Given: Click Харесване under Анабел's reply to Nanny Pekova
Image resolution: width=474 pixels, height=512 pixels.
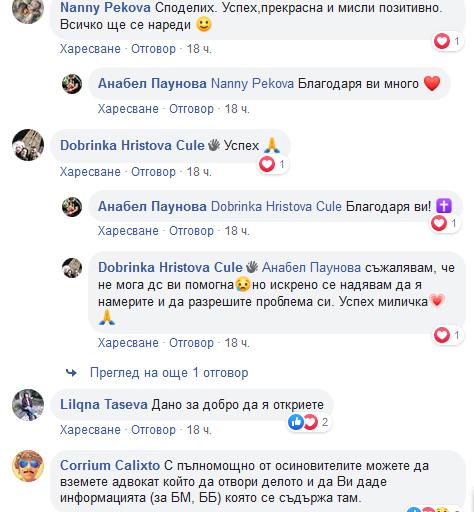Looking at the screenshot, I should click(128, 109).
